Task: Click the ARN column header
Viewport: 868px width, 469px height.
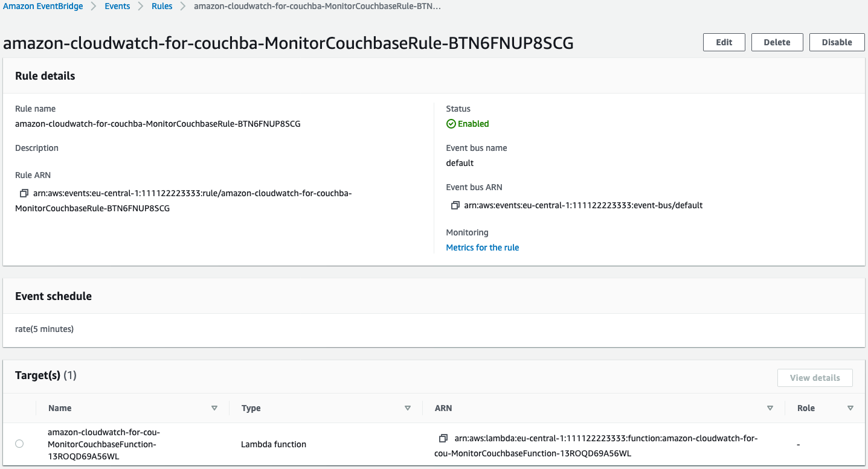Action: click(443, 408)
